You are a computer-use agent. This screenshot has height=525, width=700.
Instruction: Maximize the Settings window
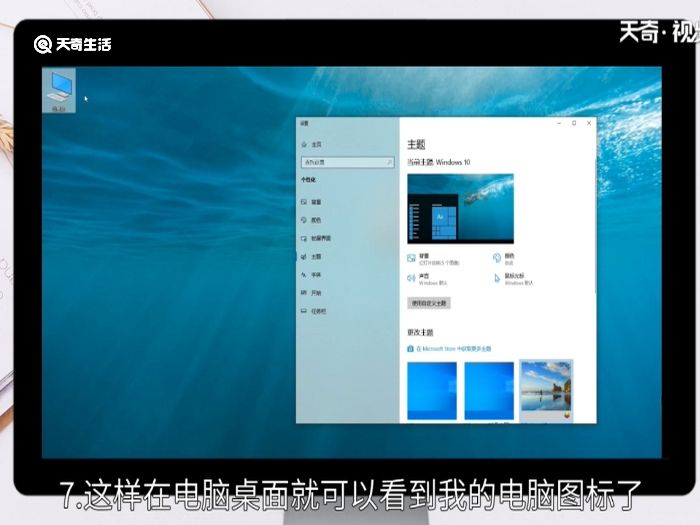click(x=574, y=123)
